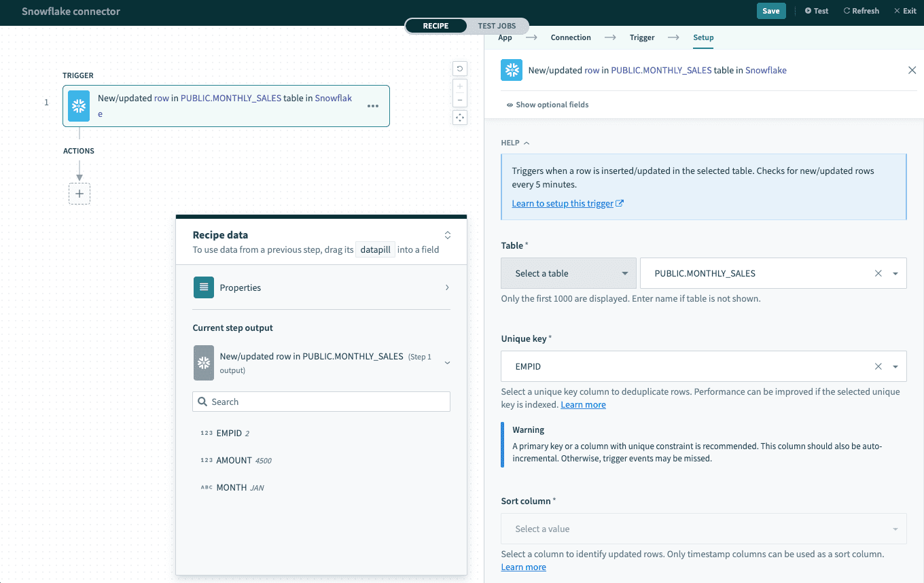Expand the Properties section
Viewport: 924px width, 583px height.
click(321, 287)
